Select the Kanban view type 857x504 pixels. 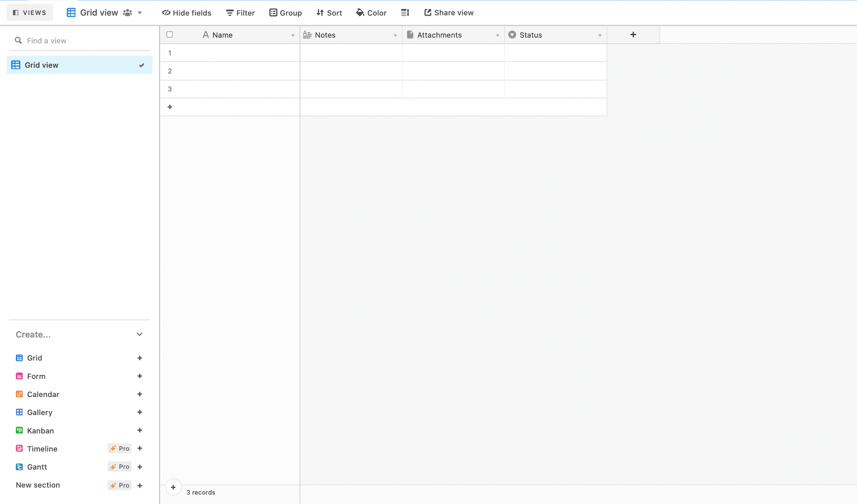click(40, 430)
